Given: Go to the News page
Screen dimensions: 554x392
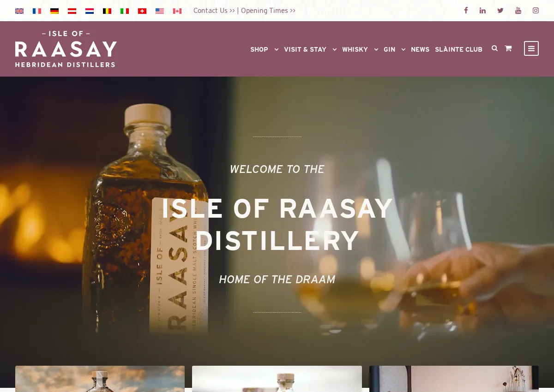Looking at the screenshot, I should [x=420, y=49].
